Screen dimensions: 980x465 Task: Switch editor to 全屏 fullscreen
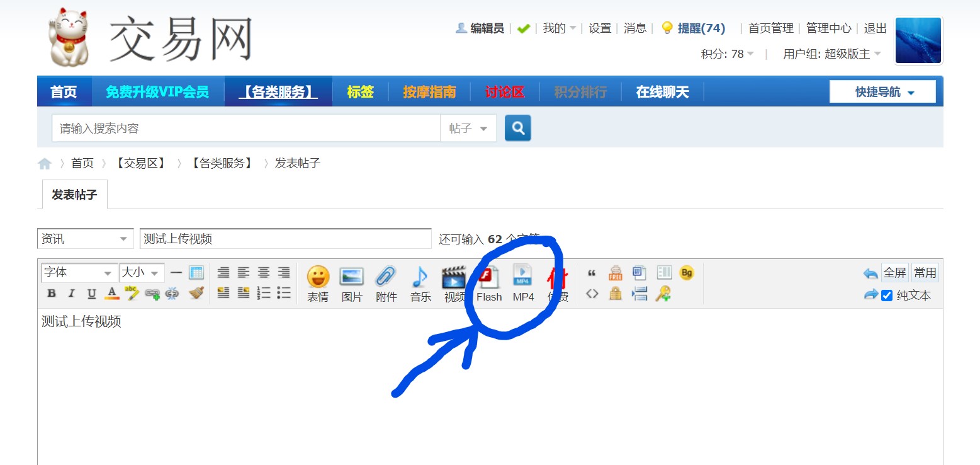(894, 273)
